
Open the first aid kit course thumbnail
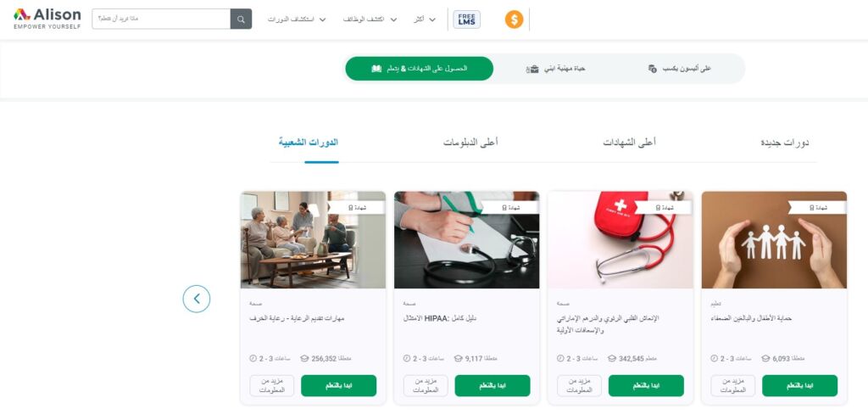click(620, 240)
